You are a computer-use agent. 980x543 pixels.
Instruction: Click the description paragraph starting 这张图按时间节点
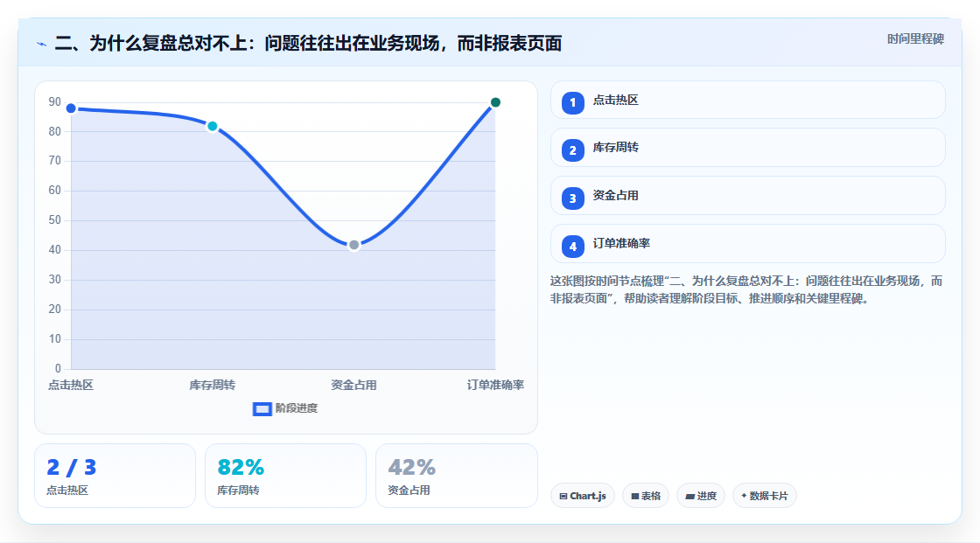(x=746, y=290)
